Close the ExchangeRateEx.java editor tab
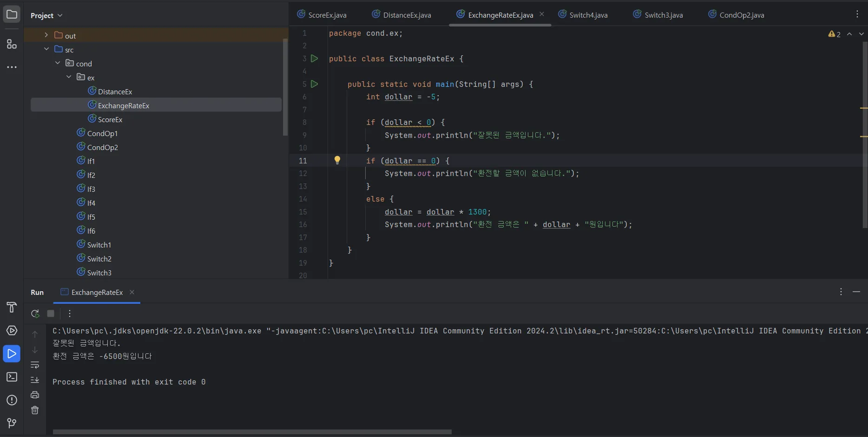This screenshot has height=437, width=868. 542,14
